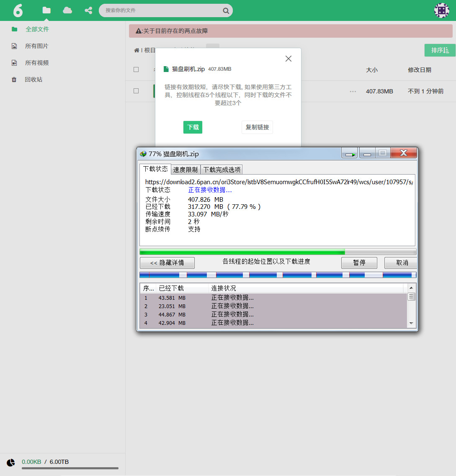
Task: Click the thread list scrollbar thumb
Action: coord(411,296)
